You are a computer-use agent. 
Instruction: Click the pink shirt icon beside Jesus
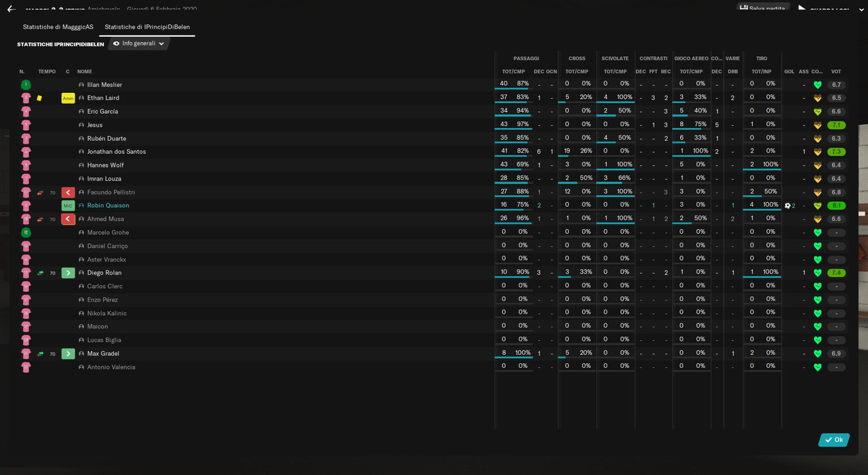pos(26,125)
